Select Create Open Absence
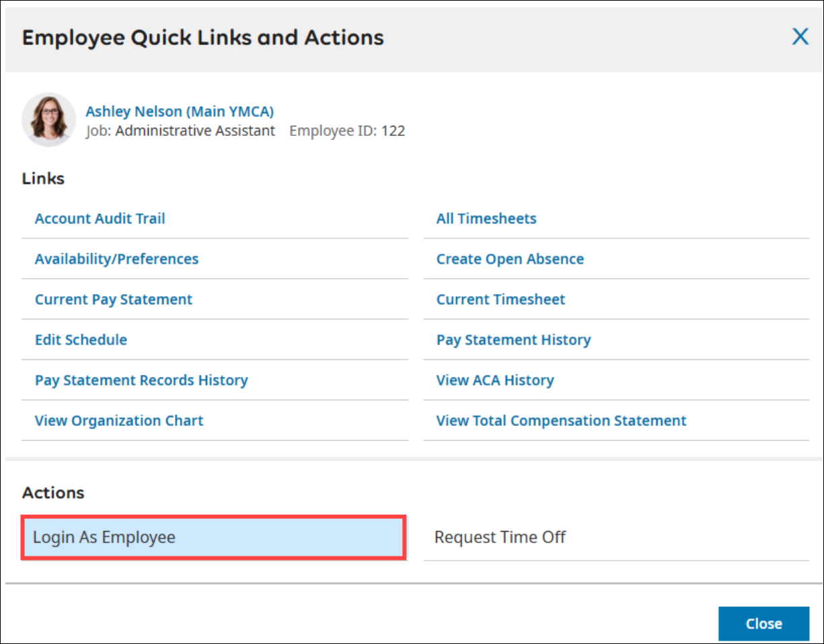Viewport: 824px width, 644px height. click(x=510, y=259)
